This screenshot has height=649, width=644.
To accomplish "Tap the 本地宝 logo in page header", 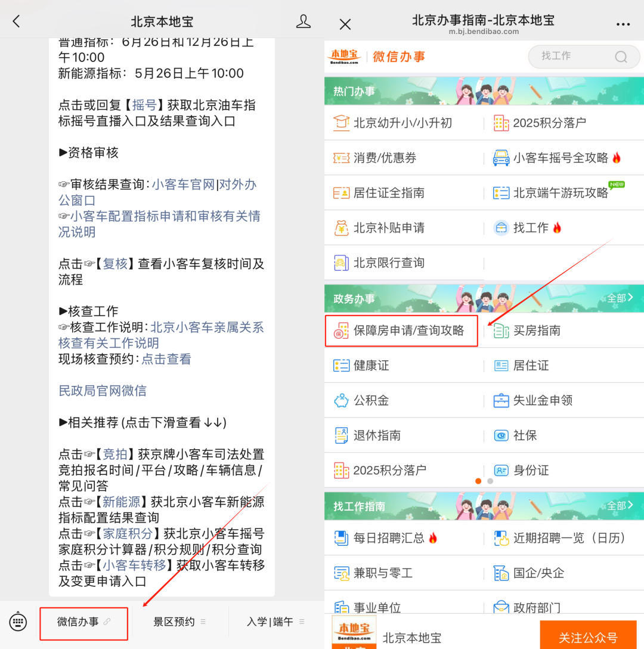I will tap(344, 57).
